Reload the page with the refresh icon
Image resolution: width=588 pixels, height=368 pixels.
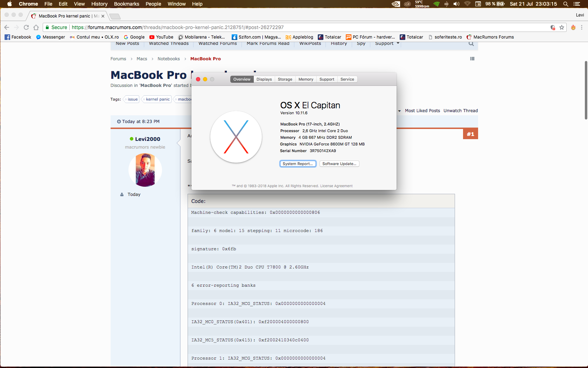coord(26,27)
